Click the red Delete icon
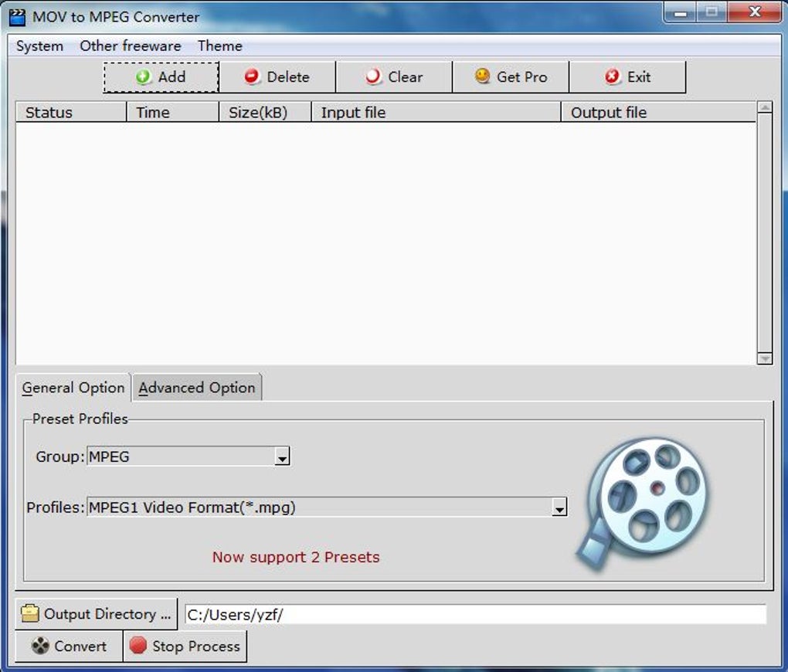 click(252, 77)
